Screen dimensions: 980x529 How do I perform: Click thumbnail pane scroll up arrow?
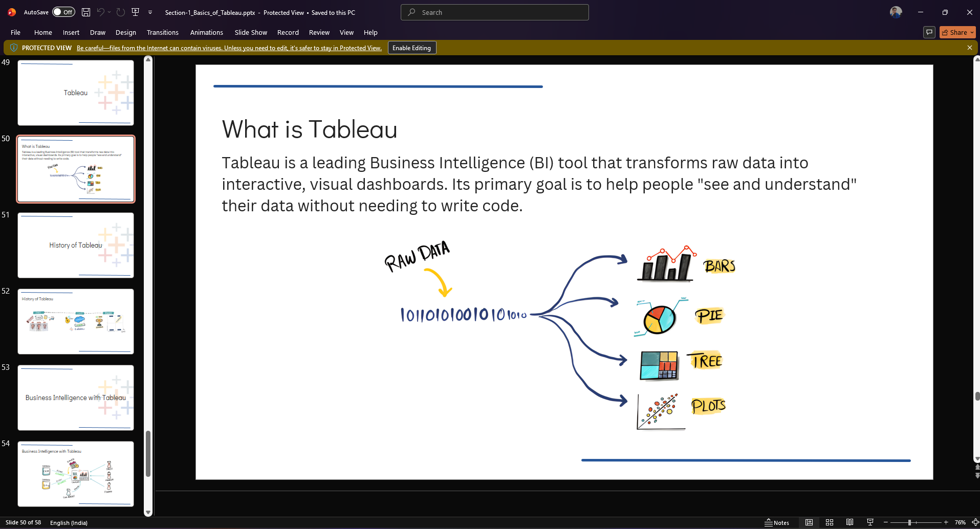(148, 60)
